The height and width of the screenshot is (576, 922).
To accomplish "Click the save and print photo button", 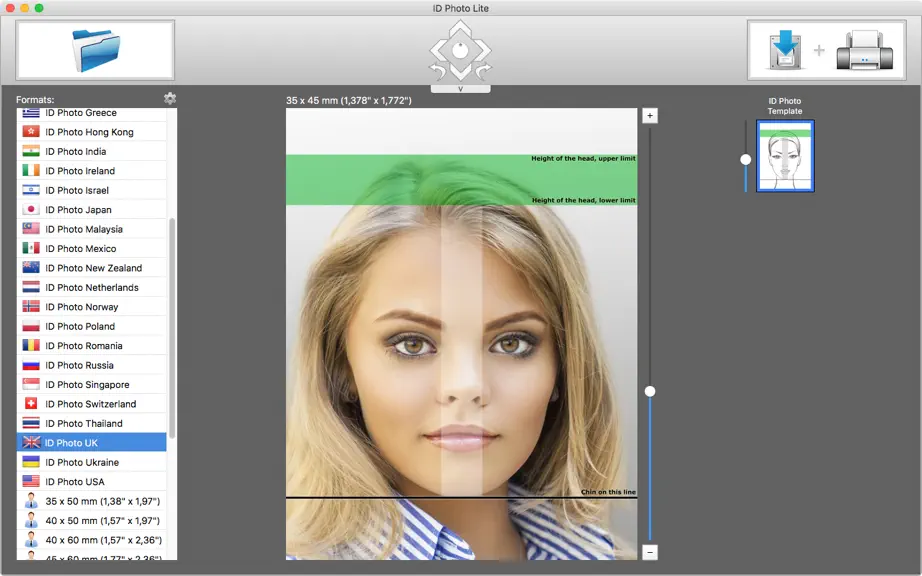I will click(826, 50).
